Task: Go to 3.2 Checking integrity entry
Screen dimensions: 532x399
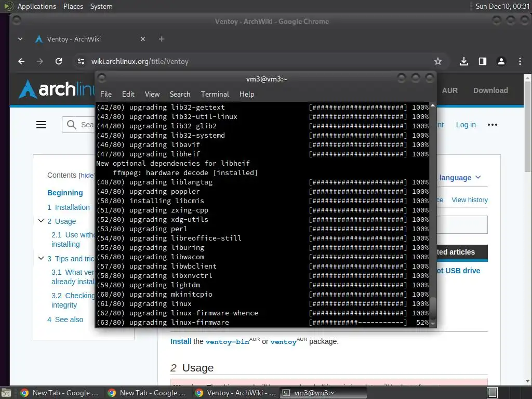Action: click(73, 300)
